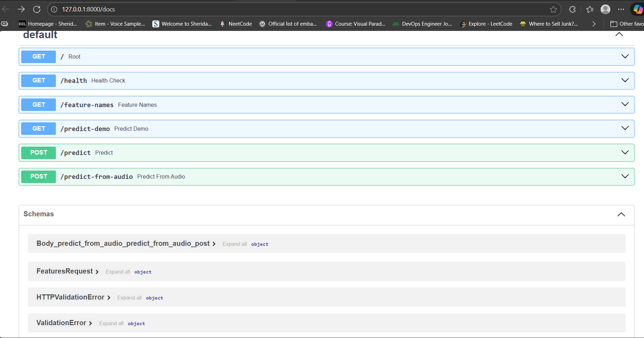Open the Where to Sell Junk bookmark
The image size is (644, 338).
click(549, 24)
